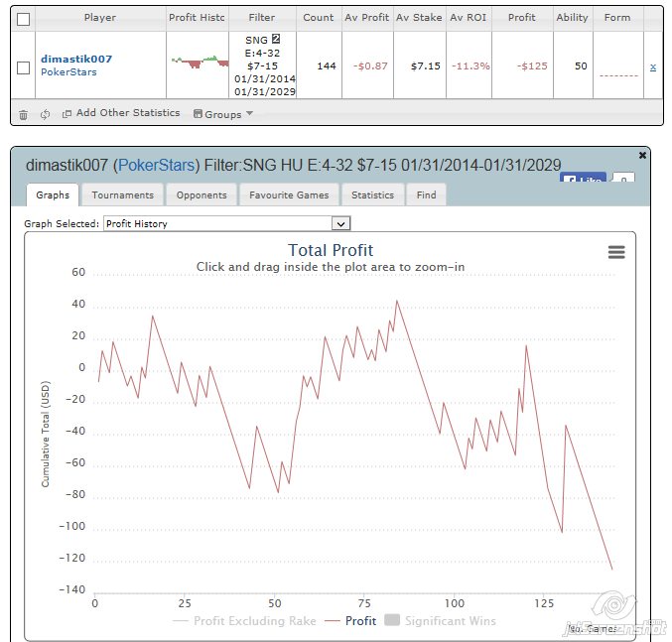Screen dimensions: 672x642
Task: Close the player details panel
Action: click(642, 156)
